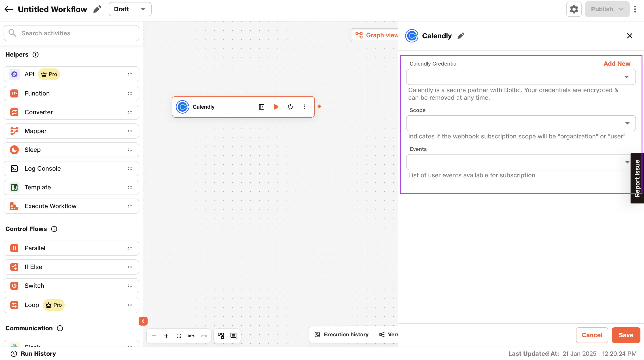Click the workflow title edit pencil icon

point(98,9)
